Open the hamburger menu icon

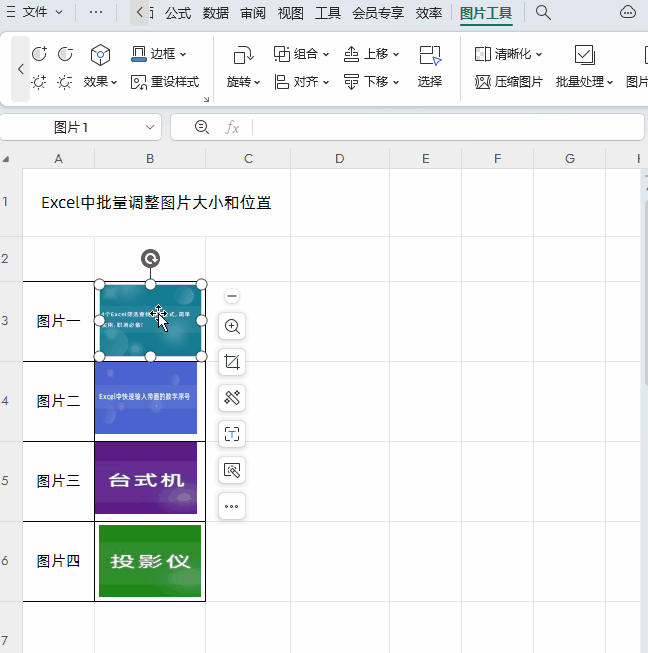tap(11, 12)
